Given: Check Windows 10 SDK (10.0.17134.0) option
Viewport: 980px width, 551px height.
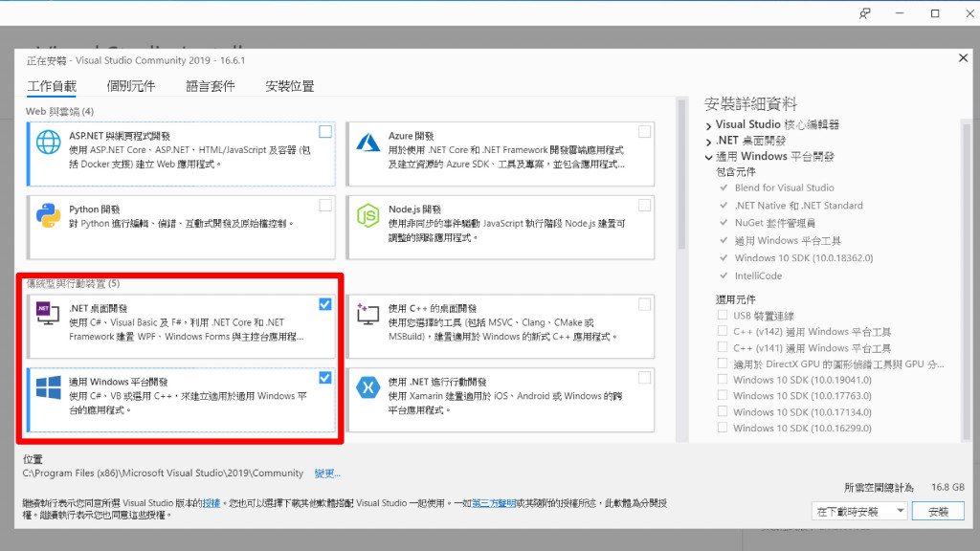Looking at the screenshot, I should click(723, 411).
